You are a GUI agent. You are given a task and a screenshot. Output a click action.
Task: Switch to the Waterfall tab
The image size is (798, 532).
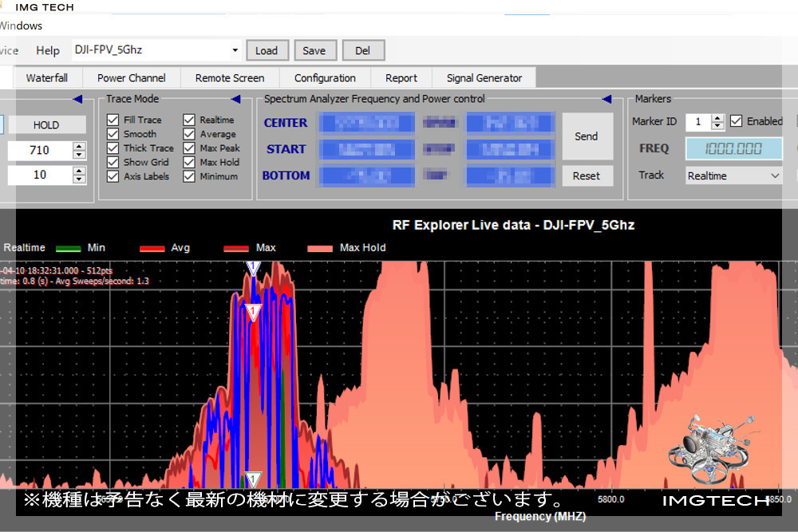pos(46,77)
